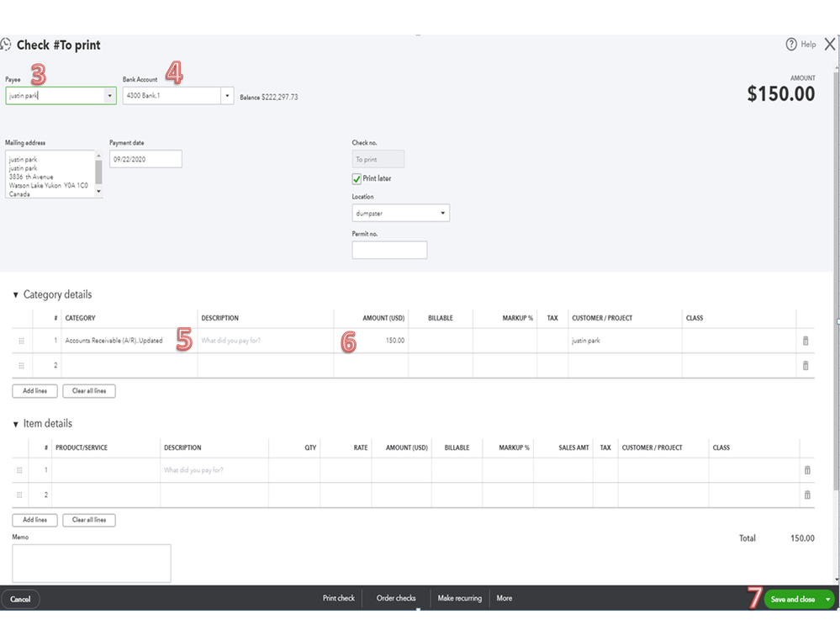
Task: Open the Location dropdown
Action: pos(401,213)
